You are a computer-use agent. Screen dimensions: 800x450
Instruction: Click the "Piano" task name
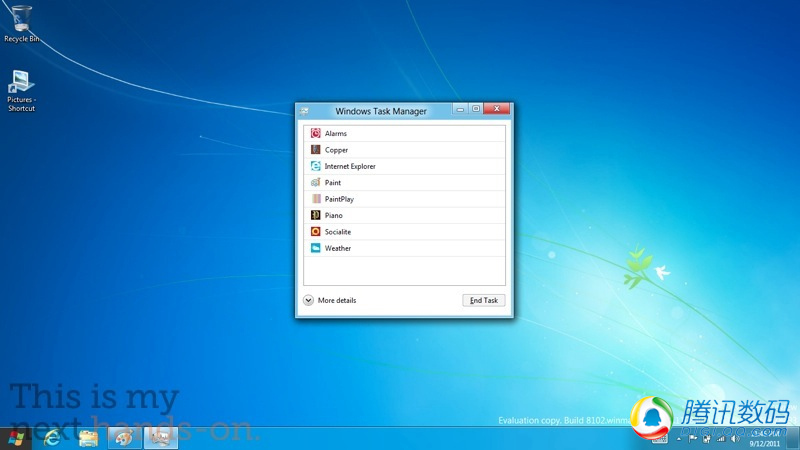(x=334, y=215)
